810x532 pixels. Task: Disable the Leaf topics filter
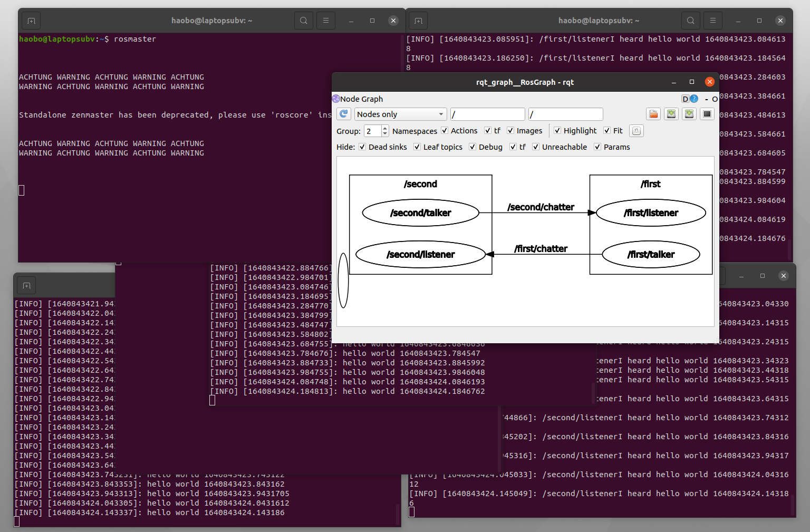point(418,147)
